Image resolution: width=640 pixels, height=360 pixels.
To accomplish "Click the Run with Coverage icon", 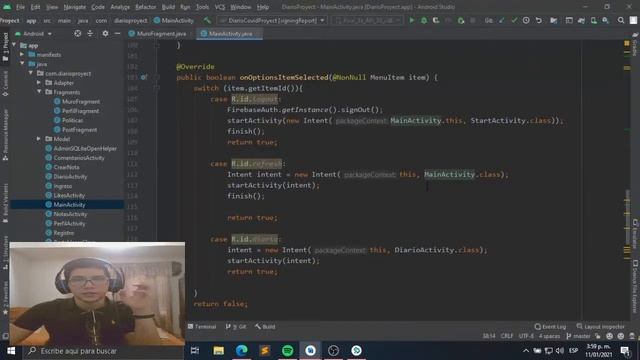I will [436, 20].
